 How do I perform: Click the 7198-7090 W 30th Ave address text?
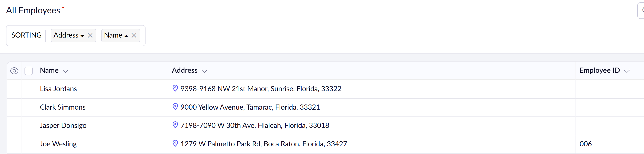point(255,125)
